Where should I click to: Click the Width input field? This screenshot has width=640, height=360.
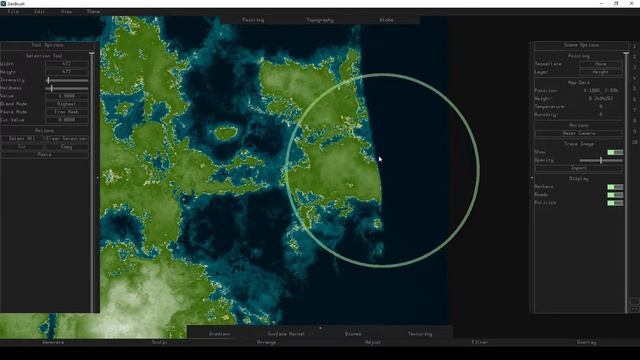click(x=67, y=64)
